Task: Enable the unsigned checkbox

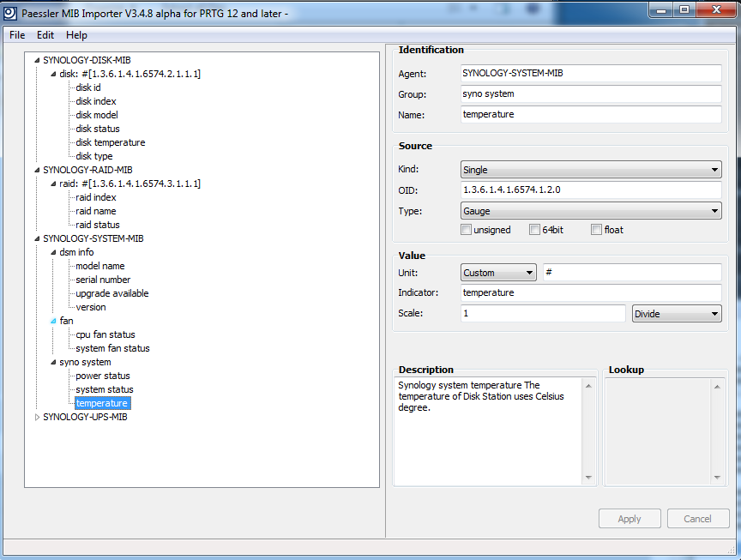Action: coord(467,230)
